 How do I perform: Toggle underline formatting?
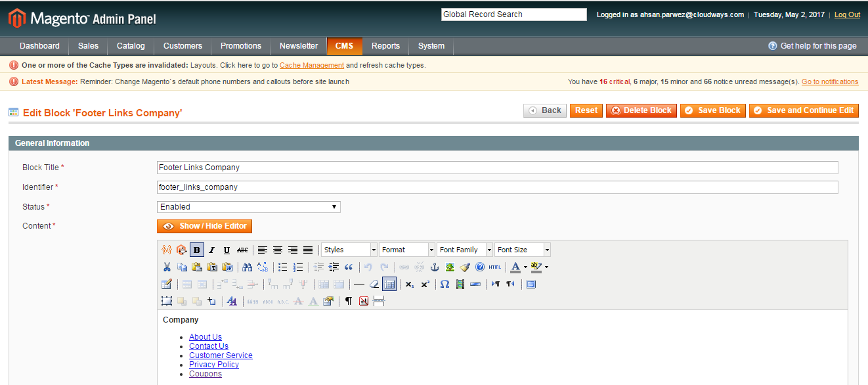tap(227, 250)
